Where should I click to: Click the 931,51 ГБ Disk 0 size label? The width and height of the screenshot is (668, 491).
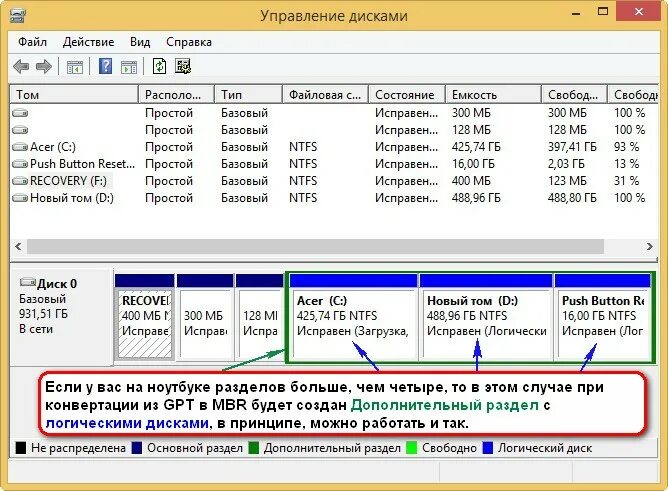tap(43, 314)
